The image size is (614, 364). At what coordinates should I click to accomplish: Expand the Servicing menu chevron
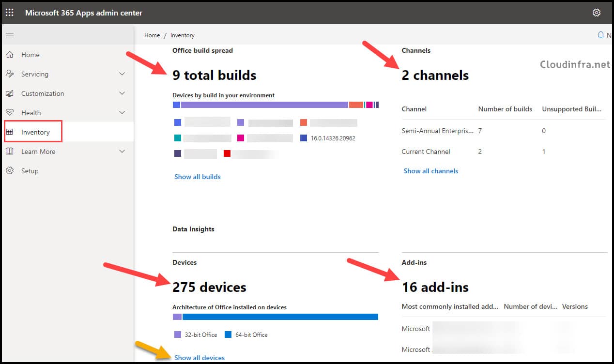tap(122, 74)
